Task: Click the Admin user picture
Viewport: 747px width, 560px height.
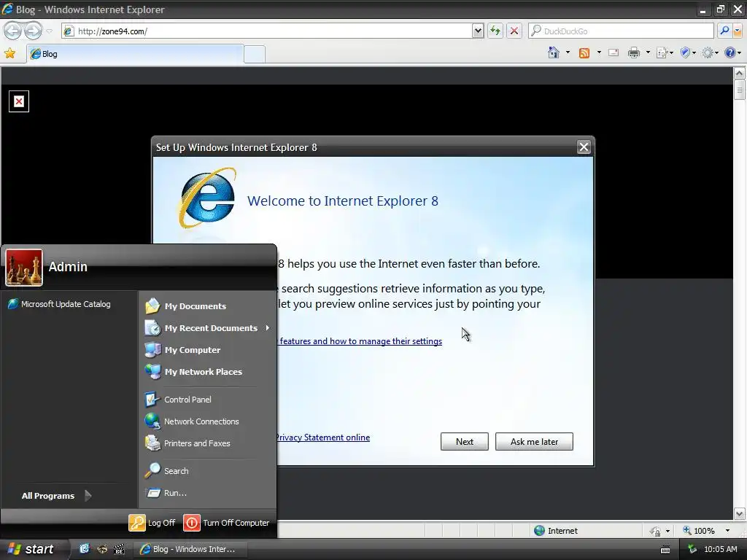Action: pyautogui.click(x=24, y=268)
